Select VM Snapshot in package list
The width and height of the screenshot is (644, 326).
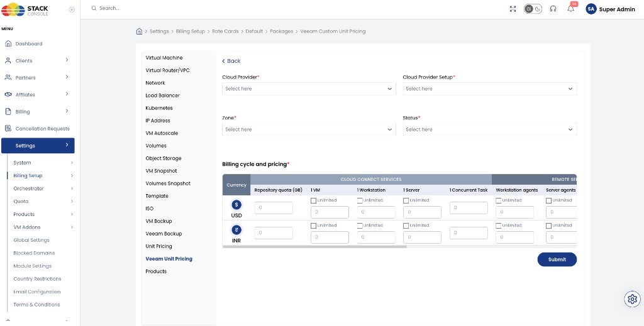(161, 171)
